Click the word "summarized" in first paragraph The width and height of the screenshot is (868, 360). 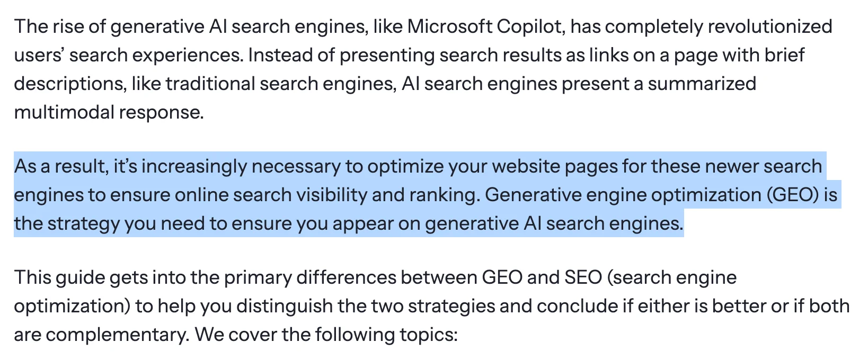702,84
